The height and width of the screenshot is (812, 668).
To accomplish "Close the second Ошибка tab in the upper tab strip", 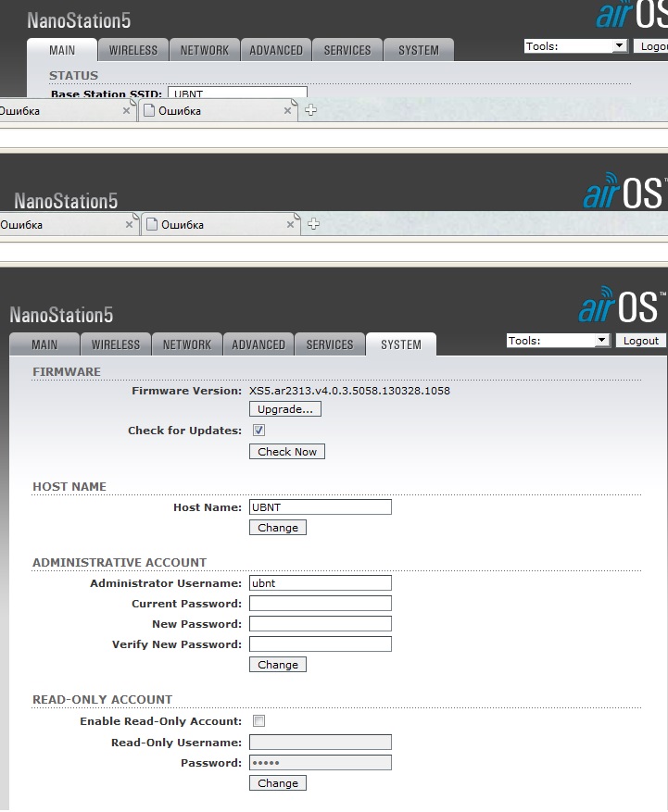I will click(x=287, y=111).
